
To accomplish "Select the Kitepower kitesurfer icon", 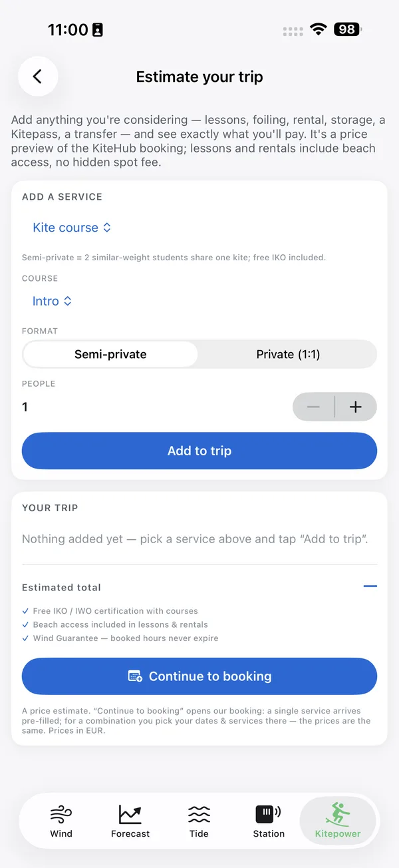I will click(x=338, y=814).
